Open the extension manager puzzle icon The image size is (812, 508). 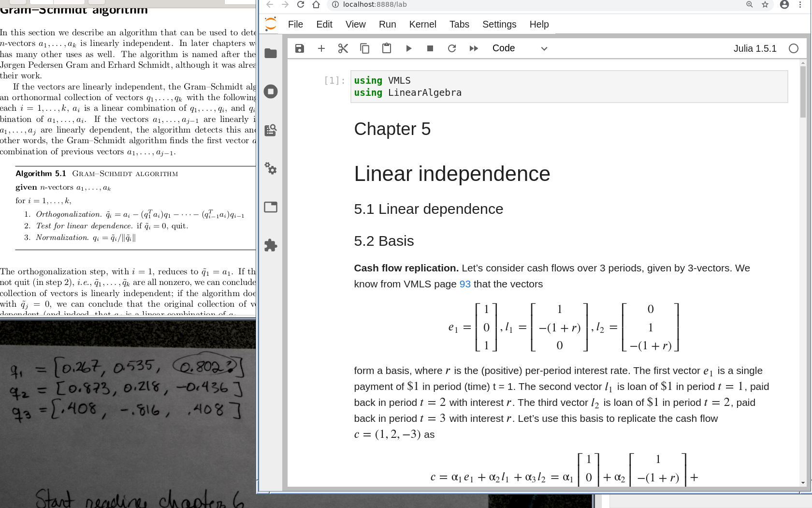[271, 245]
